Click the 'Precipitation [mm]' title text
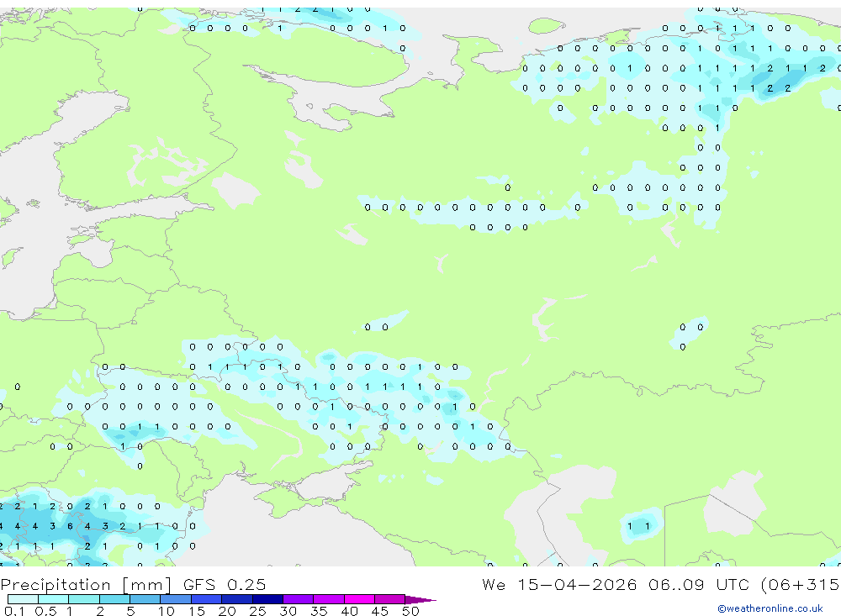The height and width of the screenshot is (616, 841). click(x=86, y=585)
